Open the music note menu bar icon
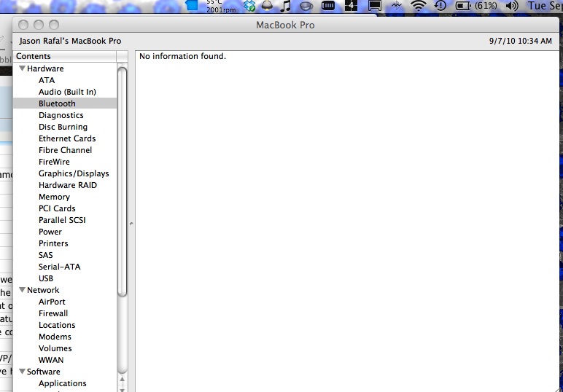The image size is (563, 392). (285, 6)
